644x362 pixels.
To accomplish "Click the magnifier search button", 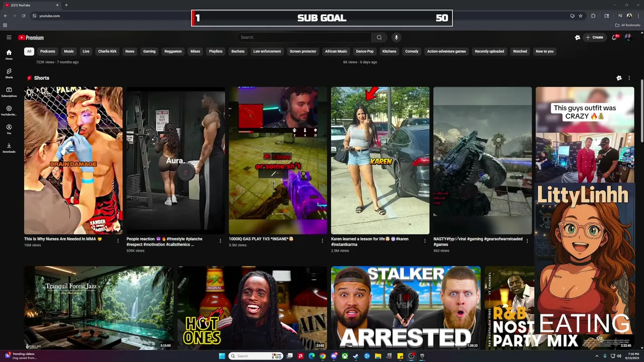I will coord(379,37).
